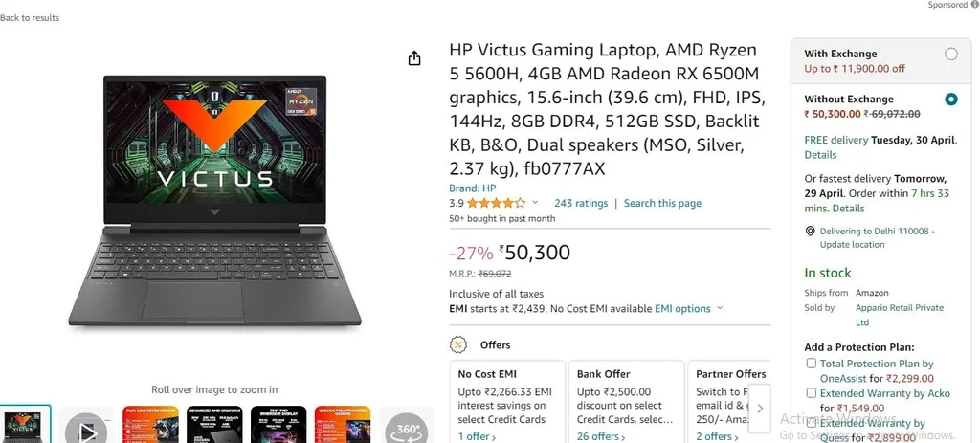Click the star rating icons
This screenshot has width=980, height=443.
point(497,203)
